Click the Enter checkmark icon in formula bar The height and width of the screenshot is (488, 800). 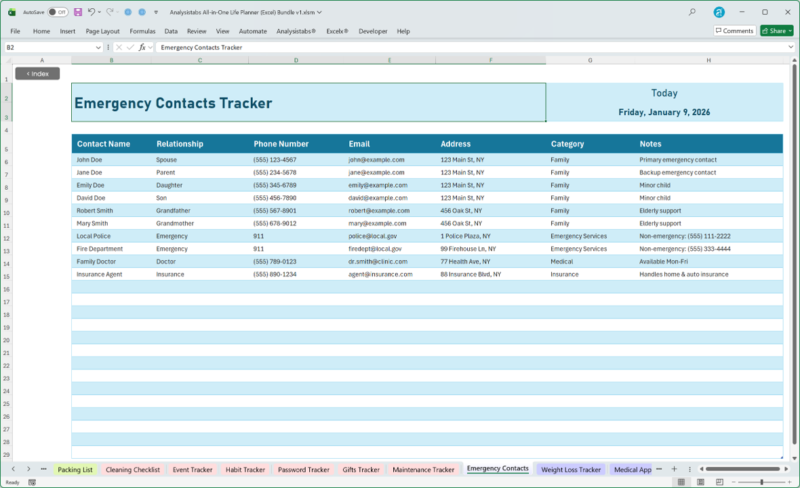pyautogui.click(x=130, y=47)
